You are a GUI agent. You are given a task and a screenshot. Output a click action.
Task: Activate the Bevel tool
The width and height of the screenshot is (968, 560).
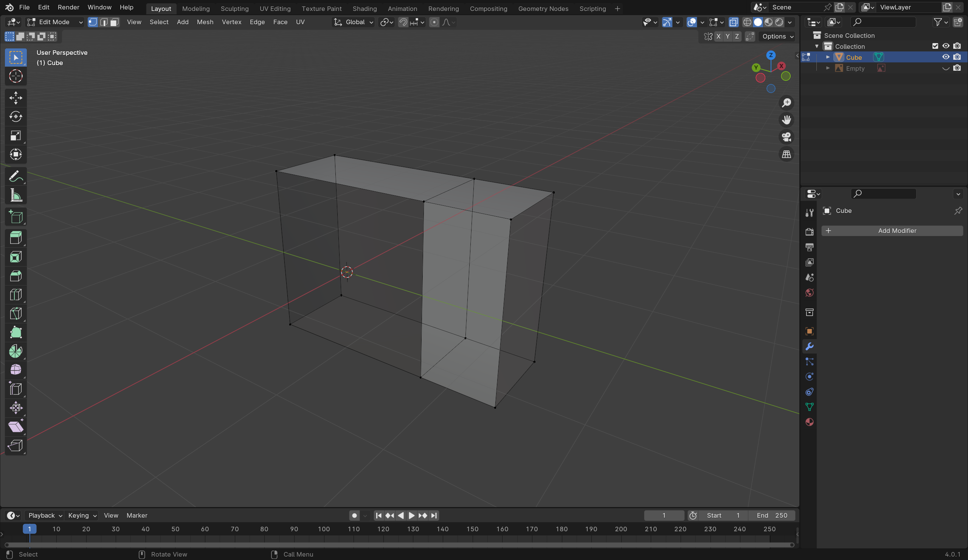tap(16, 276)
